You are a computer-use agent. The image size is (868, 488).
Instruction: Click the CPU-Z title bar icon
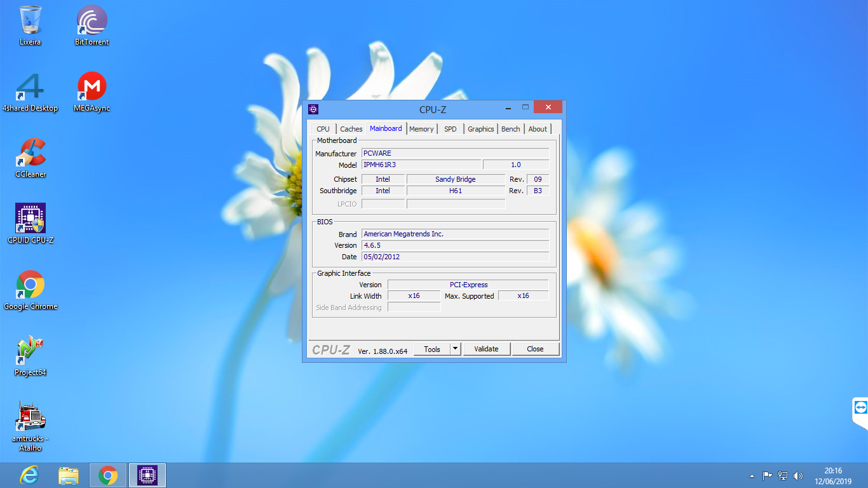pos(313,109)
